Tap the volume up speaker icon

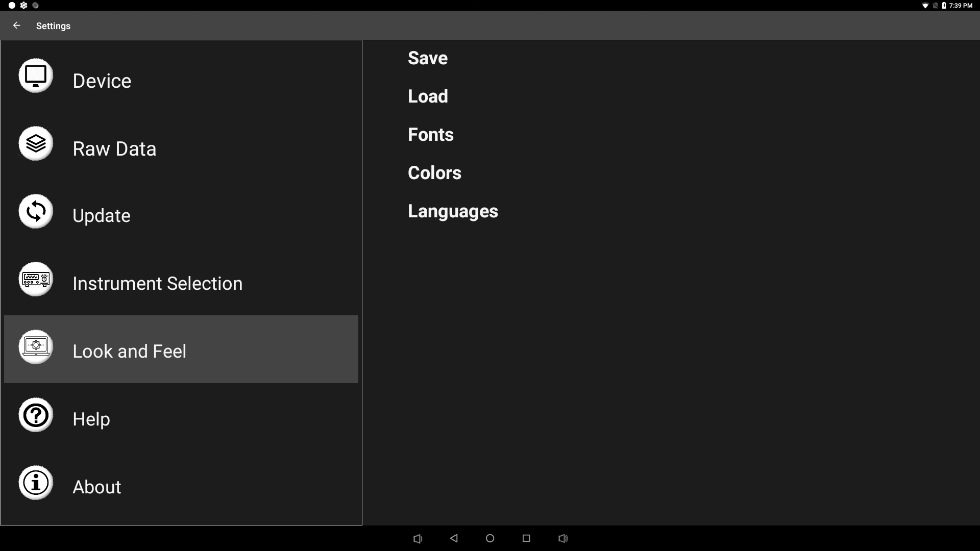pos(563,538)
